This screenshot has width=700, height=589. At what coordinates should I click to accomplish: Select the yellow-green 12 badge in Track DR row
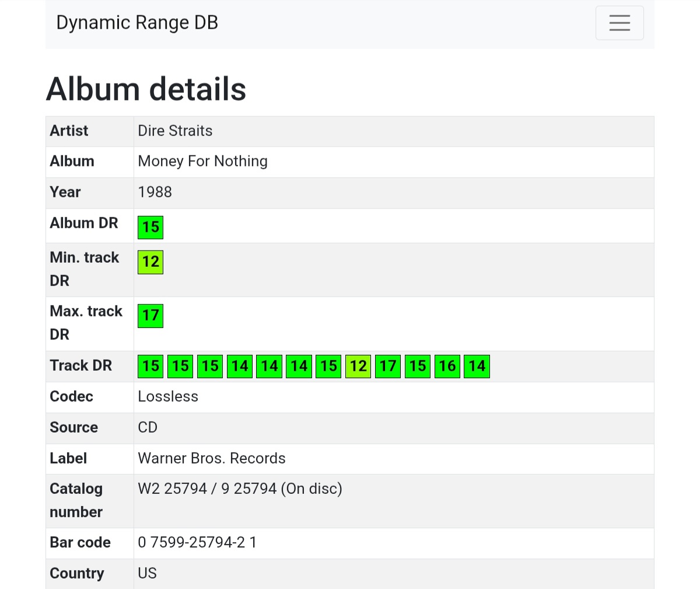pyautogui.click(x=358, y=366)
